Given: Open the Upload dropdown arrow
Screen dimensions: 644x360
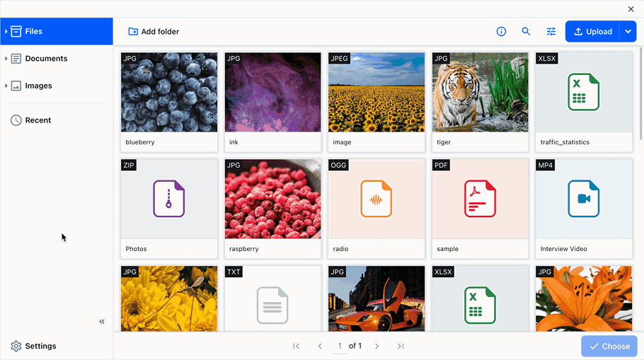Looking at the screenshot, I should point(628,32).
